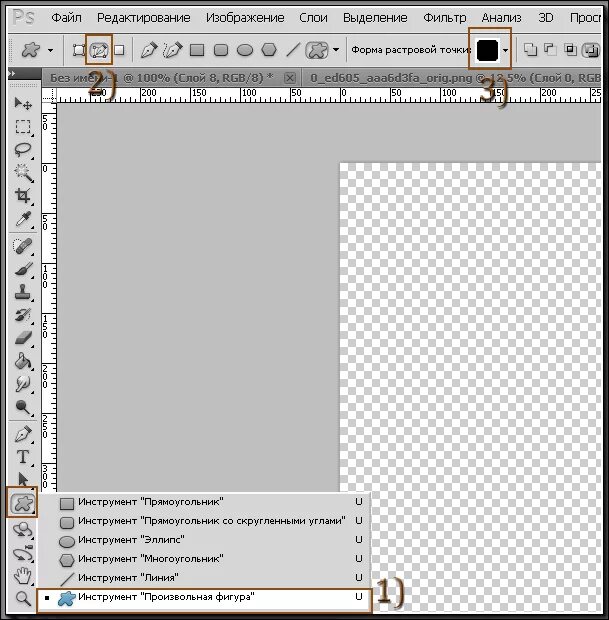Click the Ps logo in the menu bar
Image resolution: width=609 pixels, height=620 pixels.
click(x=23, y=17)
